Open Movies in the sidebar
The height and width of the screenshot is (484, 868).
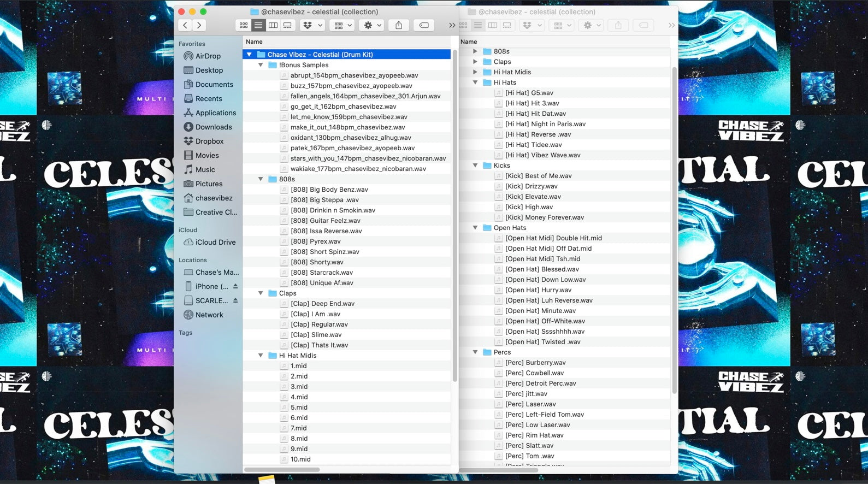click(206, 155)
